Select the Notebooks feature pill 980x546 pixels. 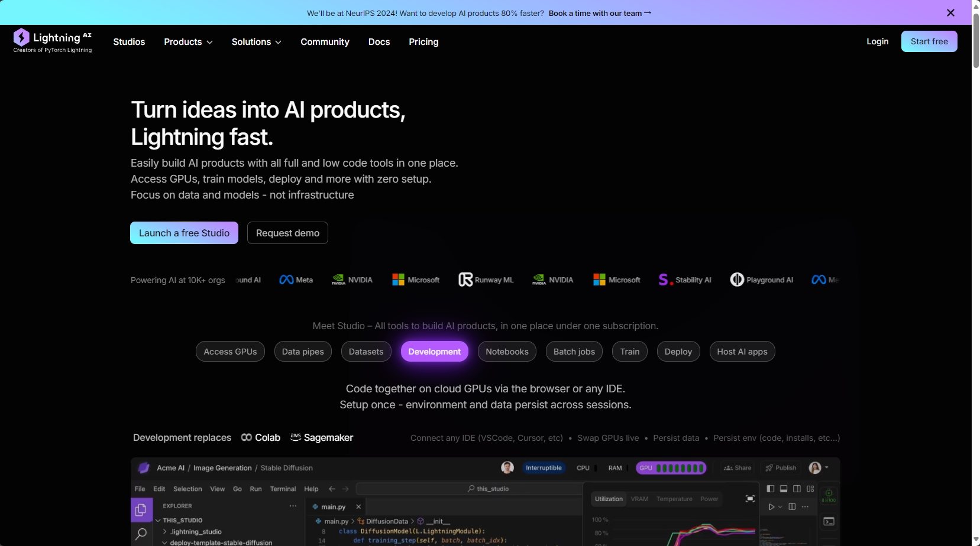[x=507, y=352]
